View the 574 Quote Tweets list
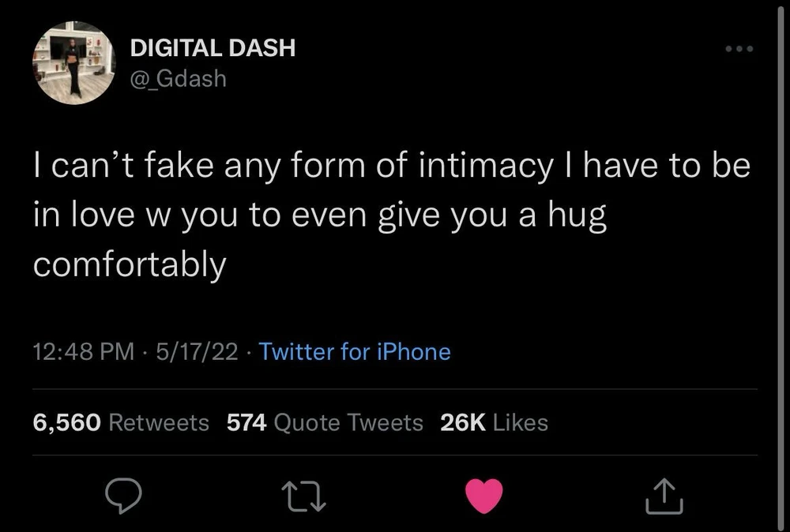This screenshot has height=532, width=790. [x=325, y=422]
